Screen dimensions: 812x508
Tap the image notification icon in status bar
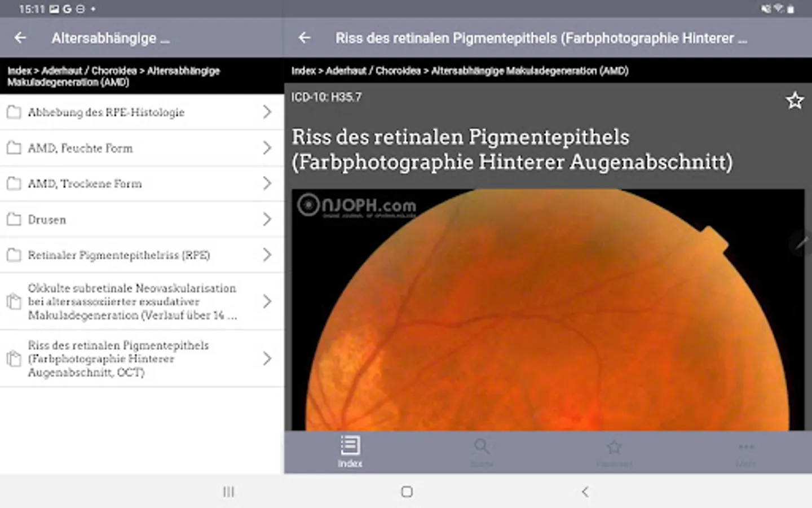(x=54, y=9)
